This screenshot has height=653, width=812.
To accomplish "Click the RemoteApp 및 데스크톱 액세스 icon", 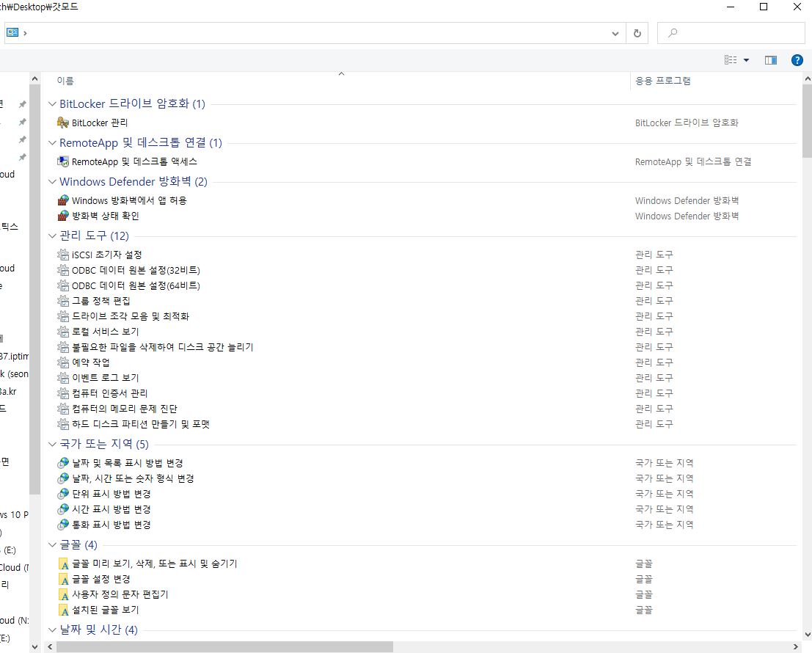I will tap(63, 161).
